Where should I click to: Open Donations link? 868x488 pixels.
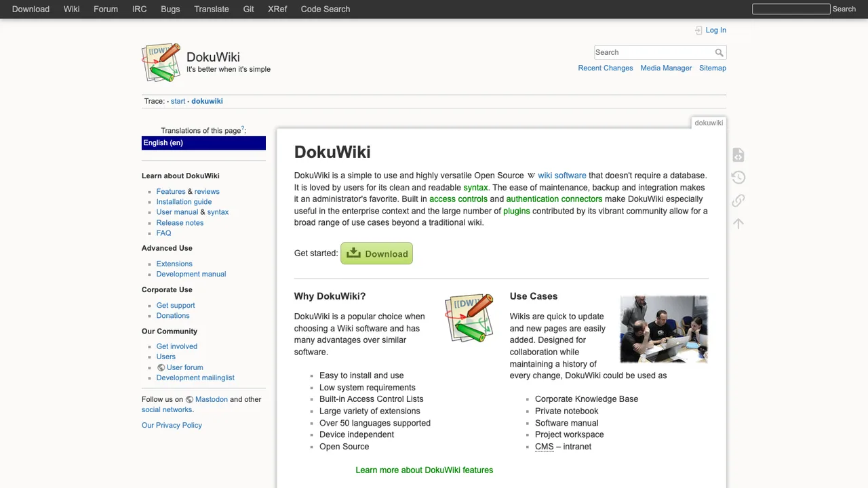click(173, 315)
